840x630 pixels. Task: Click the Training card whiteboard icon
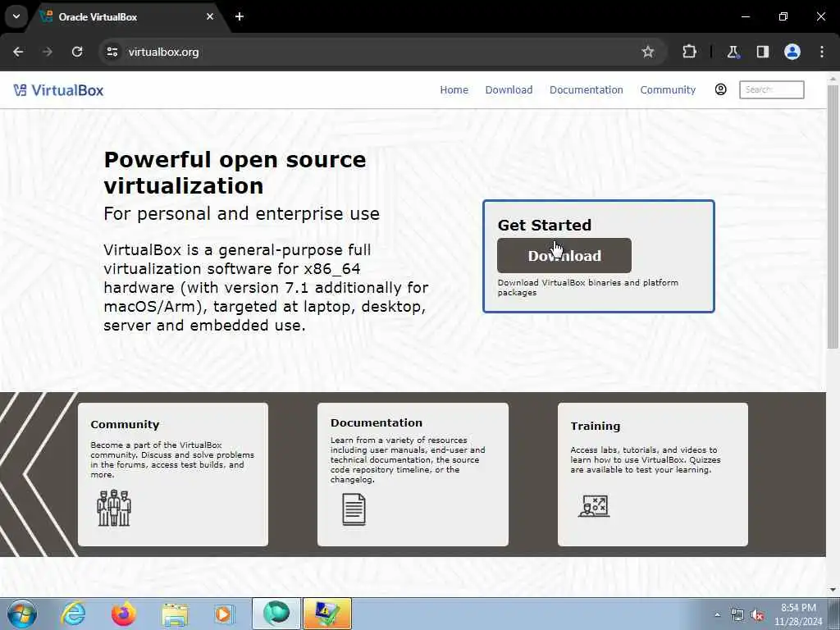click(x=594, y=505)
